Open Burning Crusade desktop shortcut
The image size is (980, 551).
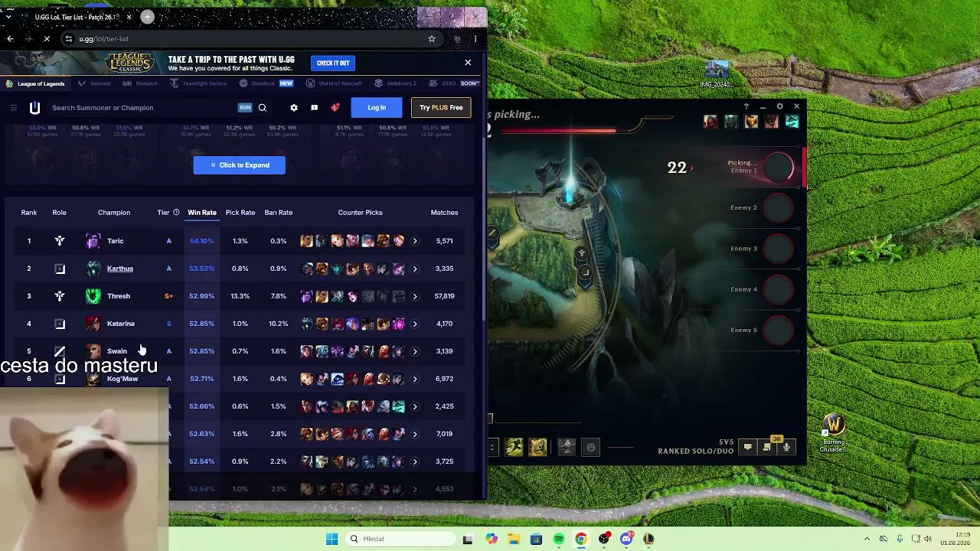point(834,434)
